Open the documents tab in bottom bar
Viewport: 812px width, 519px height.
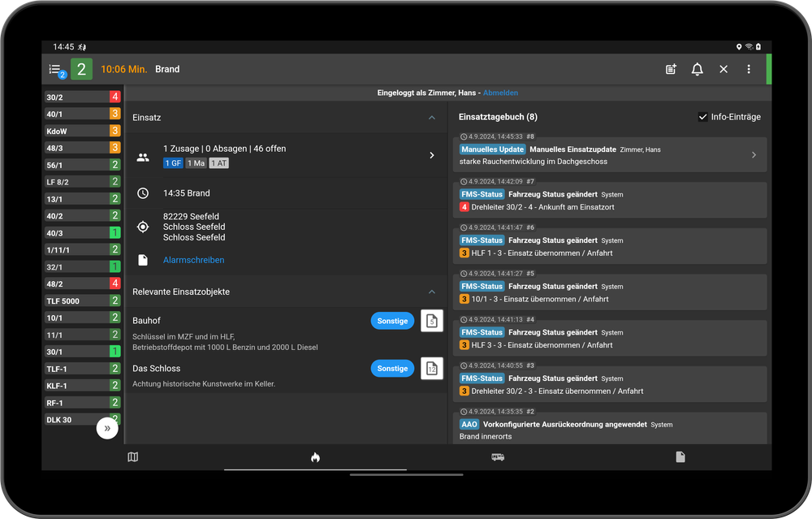tap(680, 456)
